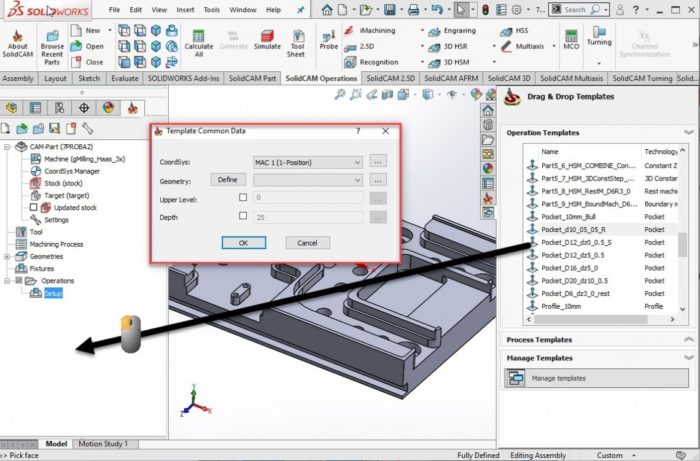This screenshot has width=700, height=461.
Task: Click Cancel in Template Common Data
Action: 308,243
